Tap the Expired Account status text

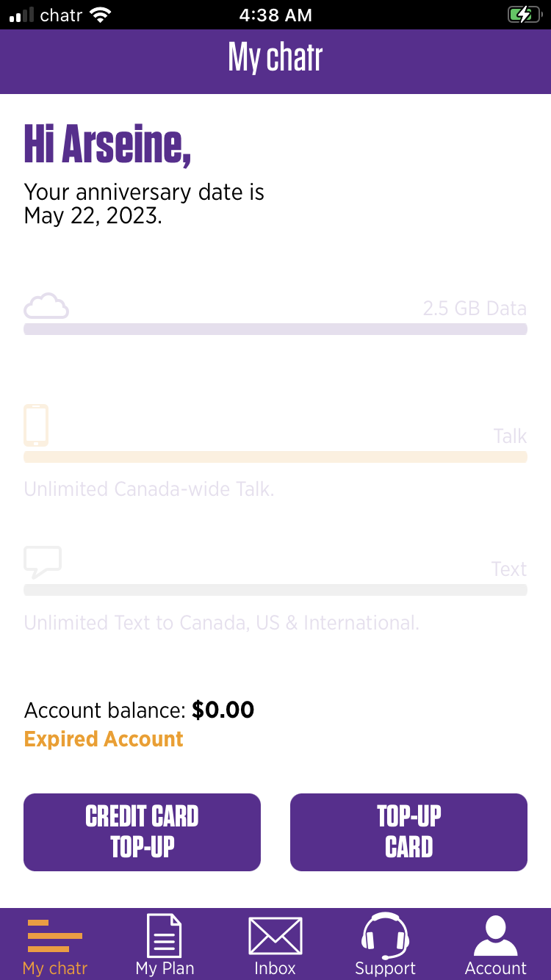click(104, 739)
